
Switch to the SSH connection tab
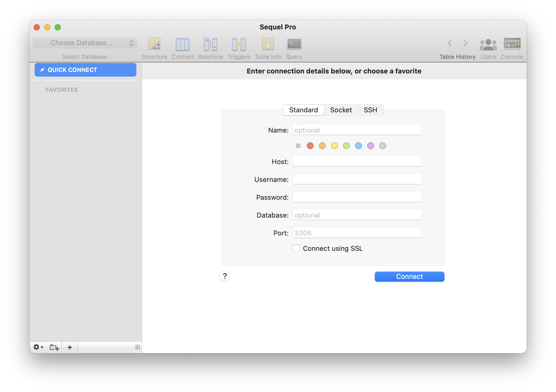[370, 110]
